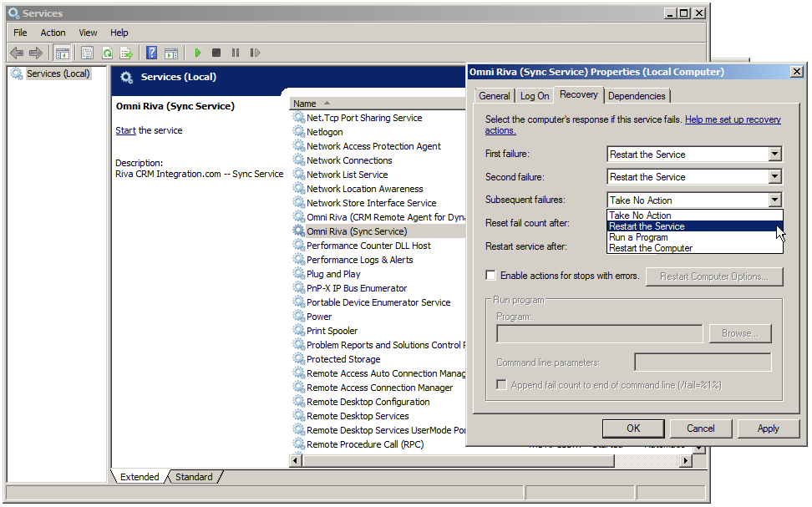This screenshot has width=812, height=507.
Task: Click Start the service link
Action: click(125, 130)
